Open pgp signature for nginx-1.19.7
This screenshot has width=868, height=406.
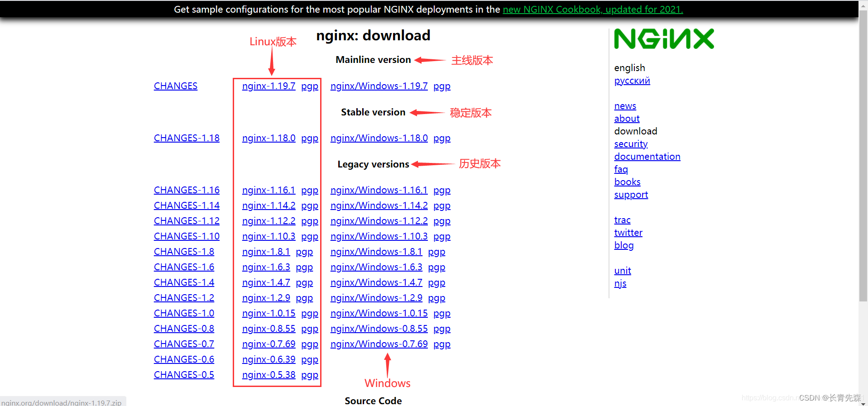point(310,86)
